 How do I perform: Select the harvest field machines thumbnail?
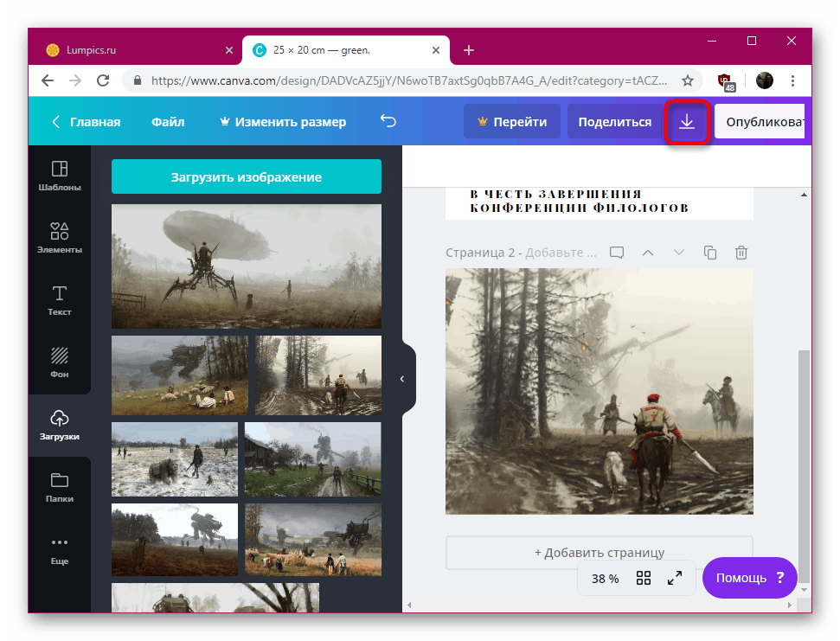(313, 540)
